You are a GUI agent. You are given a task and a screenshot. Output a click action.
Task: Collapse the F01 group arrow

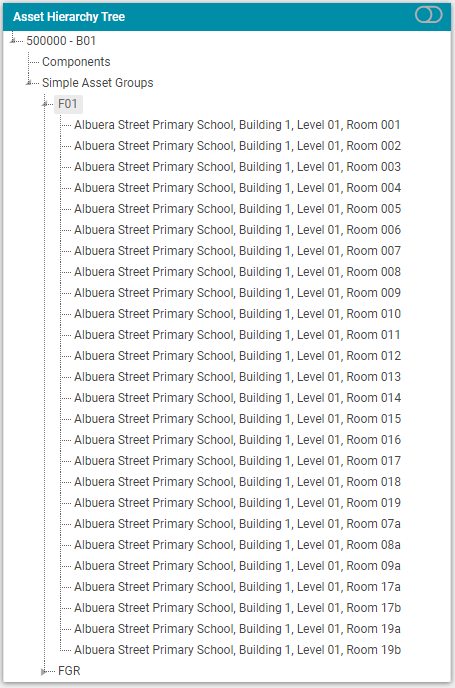[x=45, y=104]
